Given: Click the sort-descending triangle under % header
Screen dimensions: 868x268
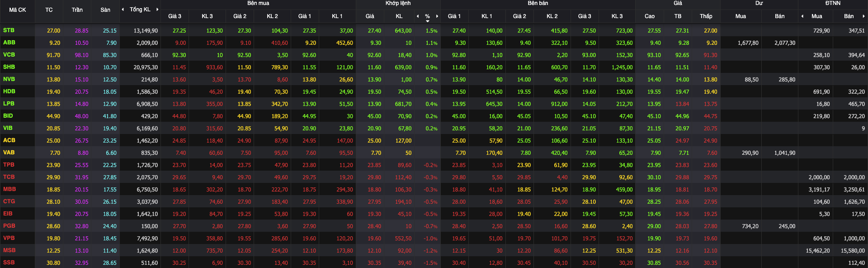Looking at the screenshot, I should pyautogui.click(x=428, y=21).
